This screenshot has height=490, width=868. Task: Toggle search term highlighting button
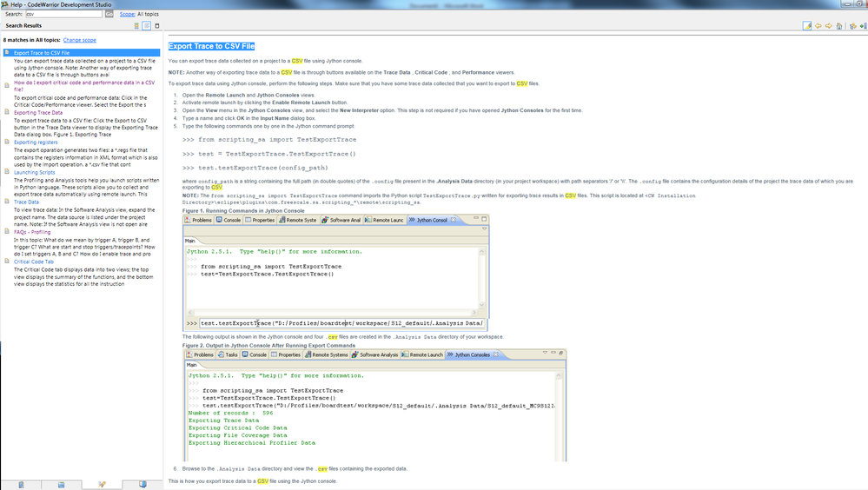click(807, 26)
